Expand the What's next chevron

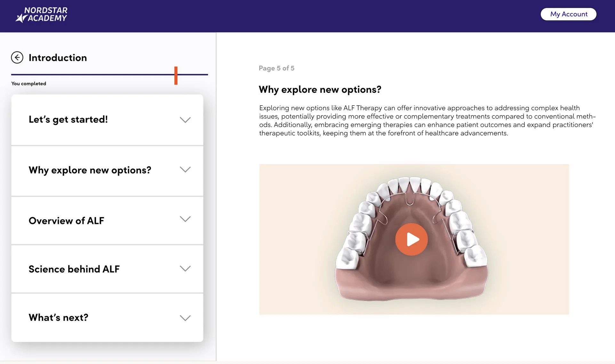point(185,318)
